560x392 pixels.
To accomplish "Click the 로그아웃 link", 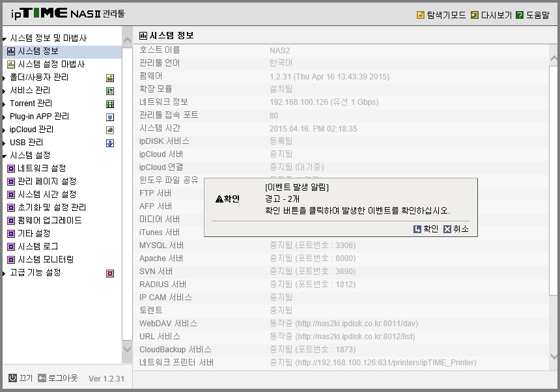I will click(63, 378).
